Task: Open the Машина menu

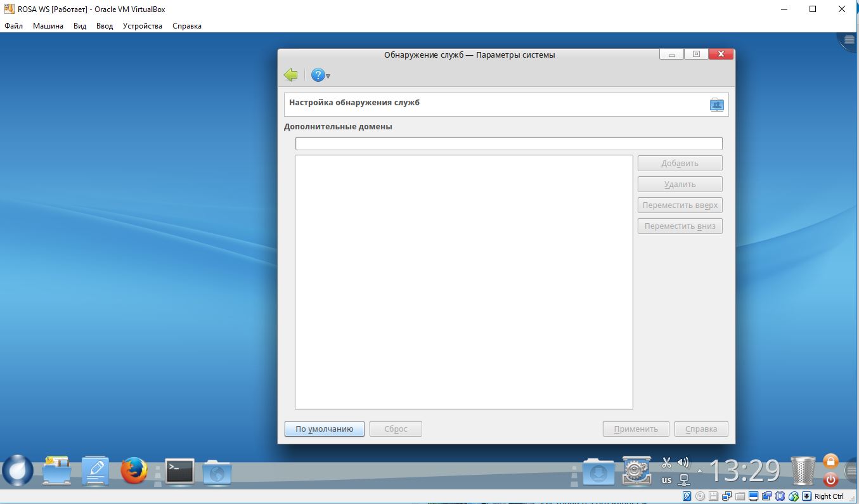Action: [x=48, y=26]
